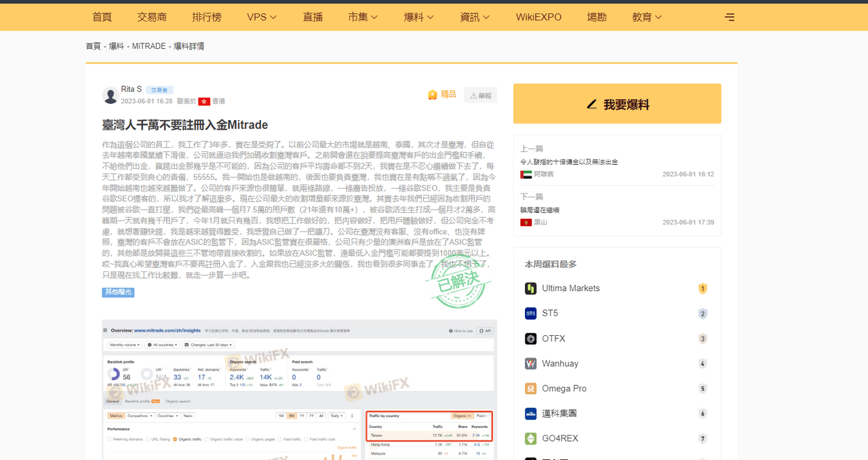
Task: Open the Wanhuay broker name
Action: tap(560, 364)
